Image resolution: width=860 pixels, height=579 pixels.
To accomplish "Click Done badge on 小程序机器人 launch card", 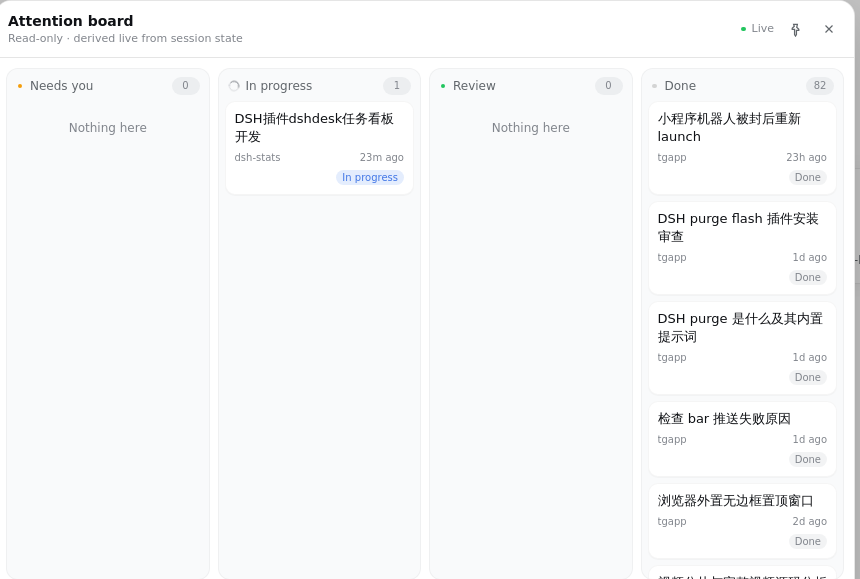I will click(x=807, y=177).
